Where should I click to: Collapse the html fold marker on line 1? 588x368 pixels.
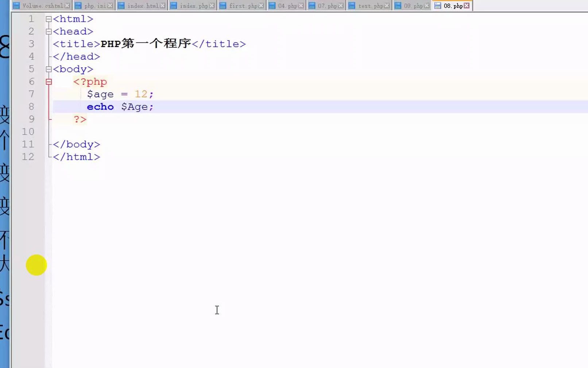click(x=49, y=19)
